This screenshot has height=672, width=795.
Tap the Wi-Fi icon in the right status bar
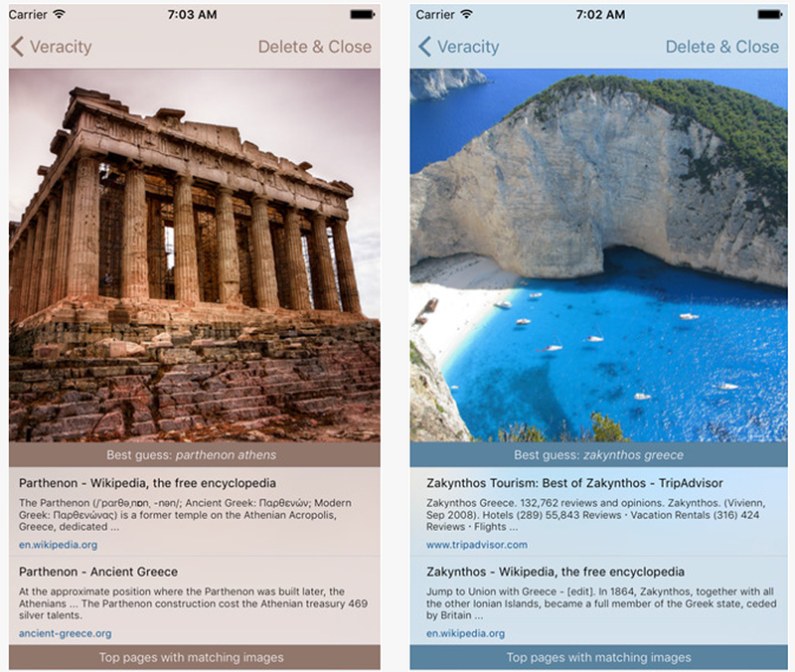pos(466,14)
